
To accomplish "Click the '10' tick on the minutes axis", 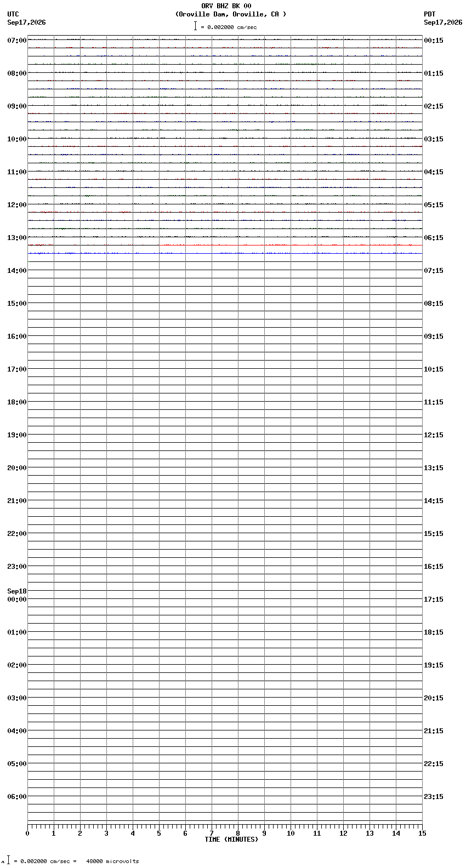I will click(291, 833).
